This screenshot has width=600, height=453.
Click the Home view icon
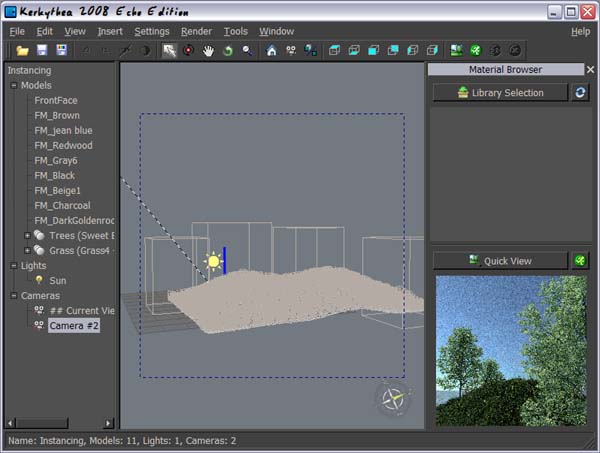271,50
